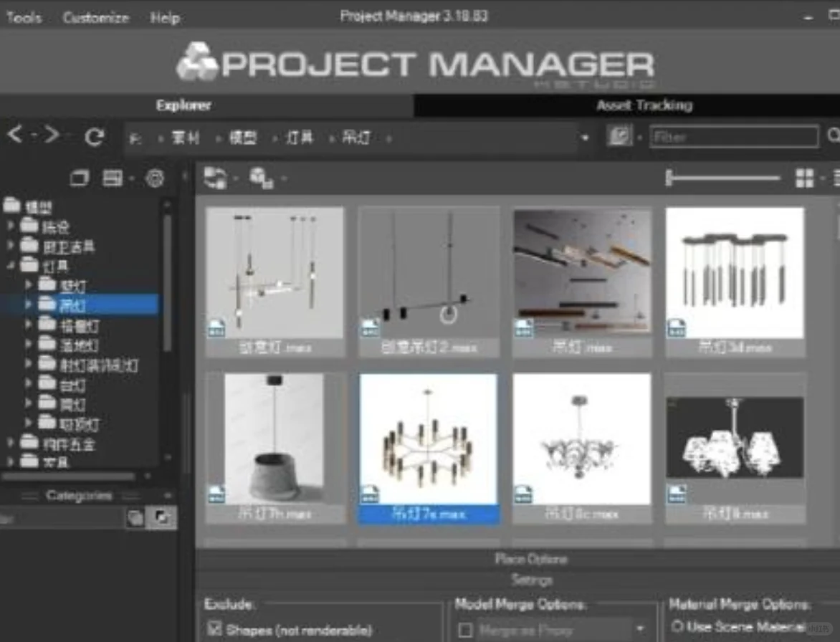Click the 吊灯 breadcrumb segment

(x=356, y=138)
